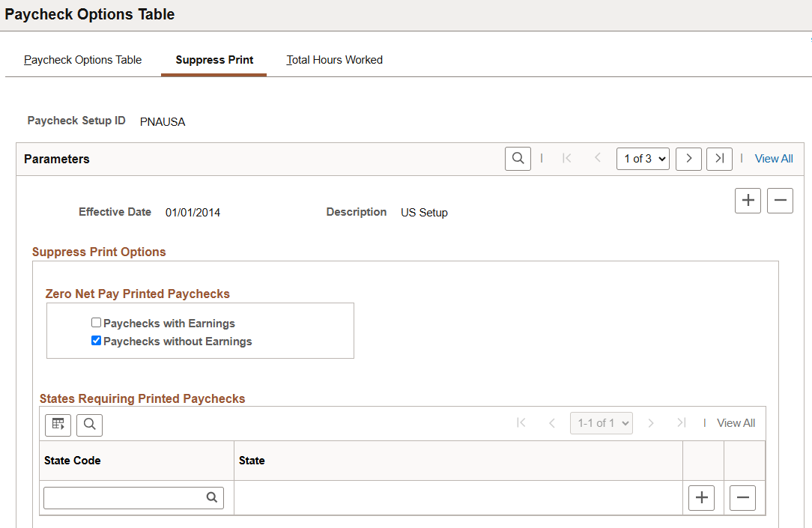
Task: Click View All in States grid
Action: coord(736,423)
